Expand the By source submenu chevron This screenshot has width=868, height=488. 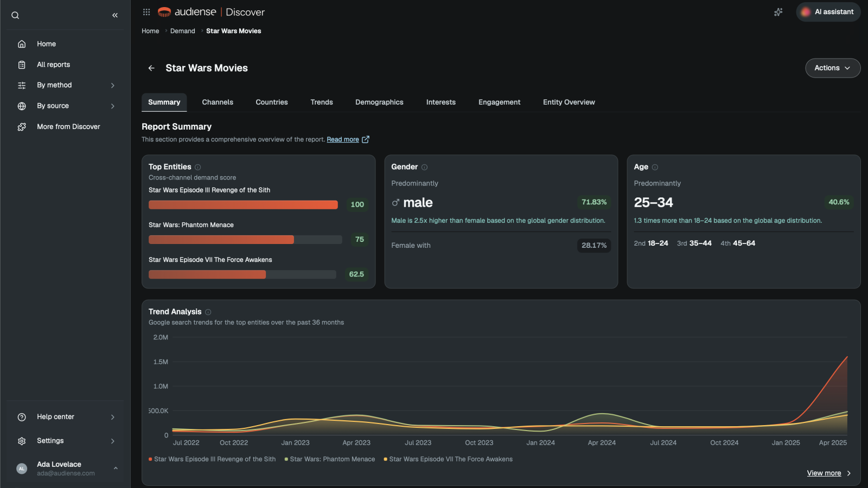(x=113, y=106)
